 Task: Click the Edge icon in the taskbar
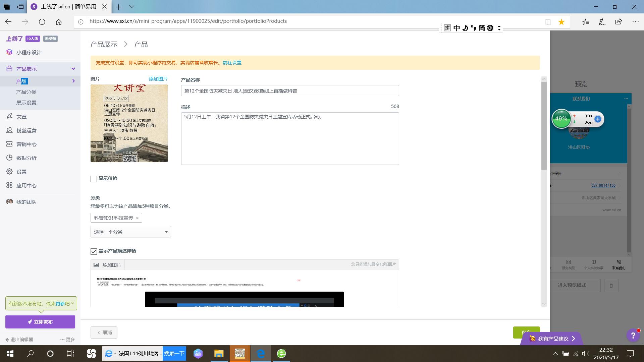[261, 354]
